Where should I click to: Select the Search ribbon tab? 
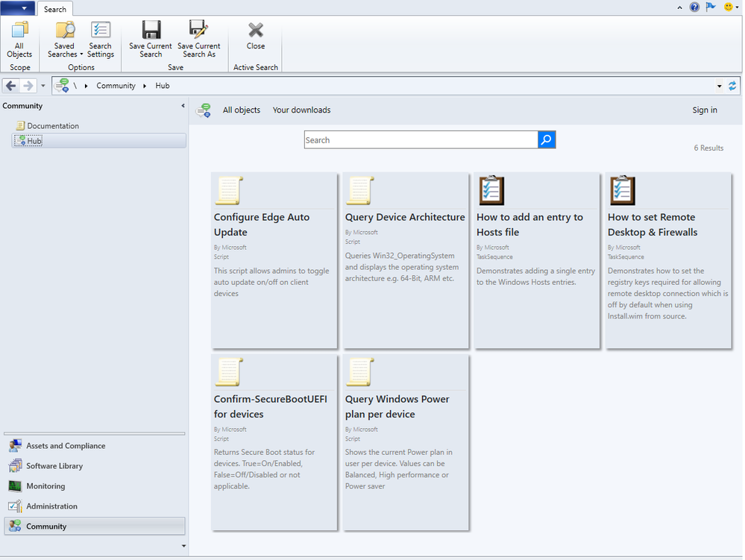(x=55, y=9)
